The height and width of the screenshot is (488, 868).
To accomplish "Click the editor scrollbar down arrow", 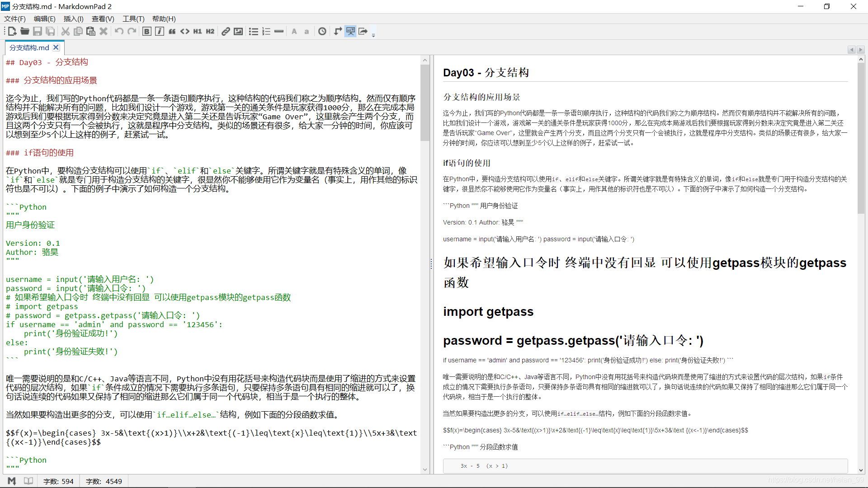I will point(425,469).
